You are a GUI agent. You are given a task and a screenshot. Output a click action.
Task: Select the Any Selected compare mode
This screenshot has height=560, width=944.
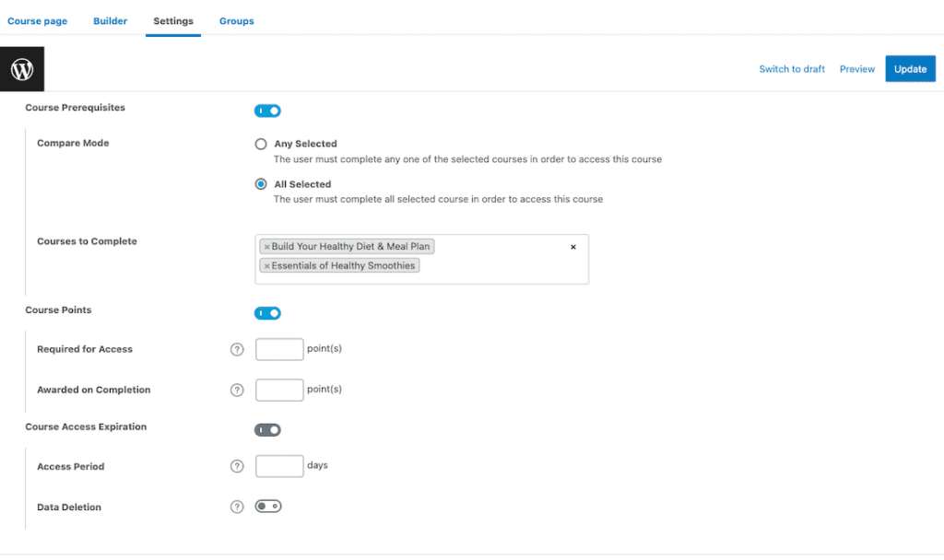coord(260,144)
